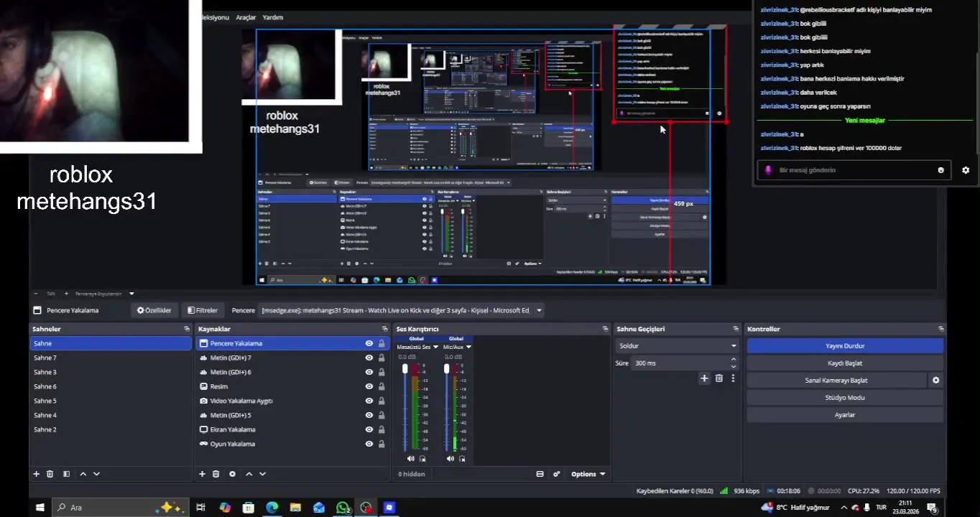
Task: Zoom in preview with plus icon
Action: pos(66,294)
